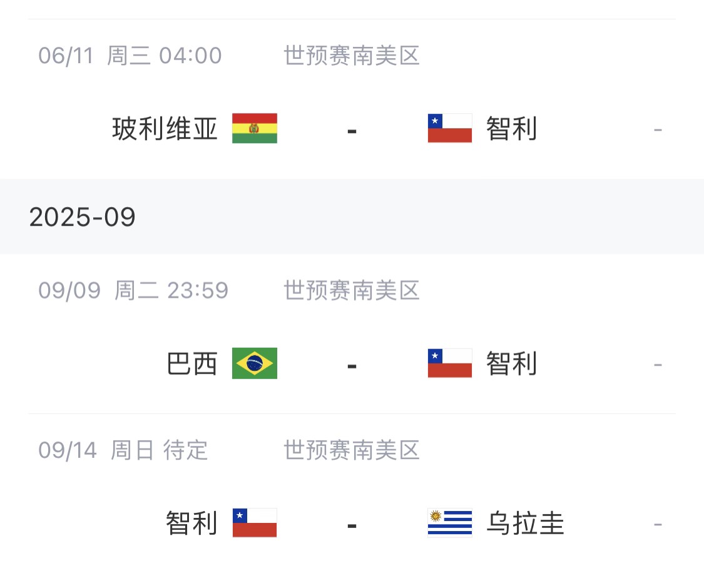
Task: Tap the 09/14 周日 待定 match date
Action: pos(123,450)
